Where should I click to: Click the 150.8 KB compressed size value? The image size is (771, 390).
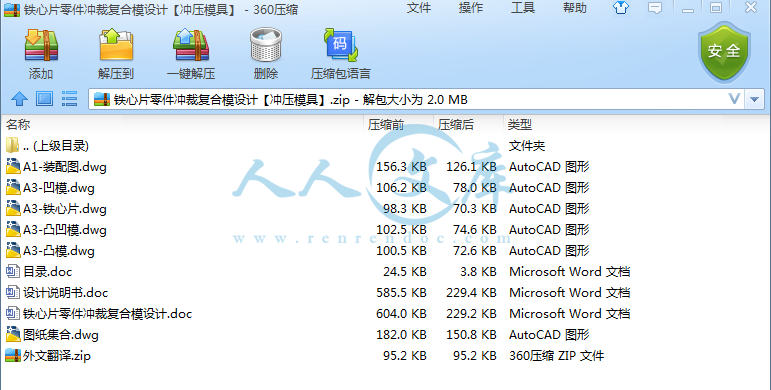(472, 335)
